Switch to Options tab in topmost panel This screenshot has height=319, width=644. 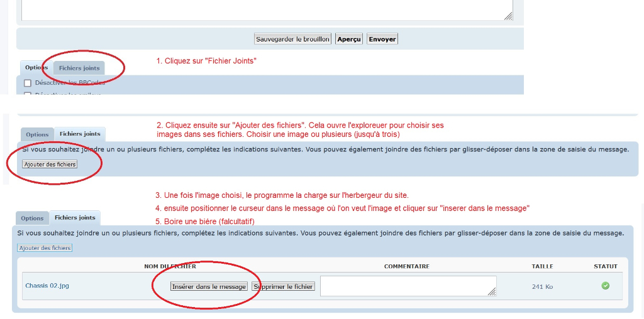36,68
